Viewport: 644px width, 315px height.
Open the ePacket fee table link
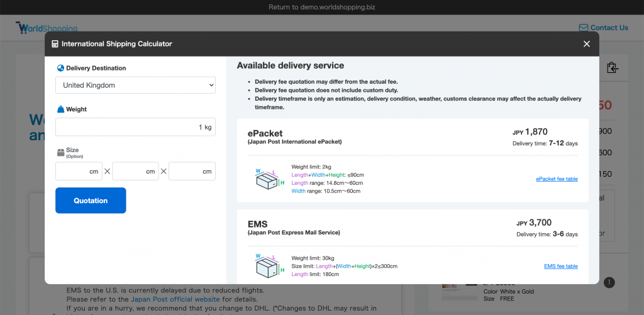tap(557, 179)
